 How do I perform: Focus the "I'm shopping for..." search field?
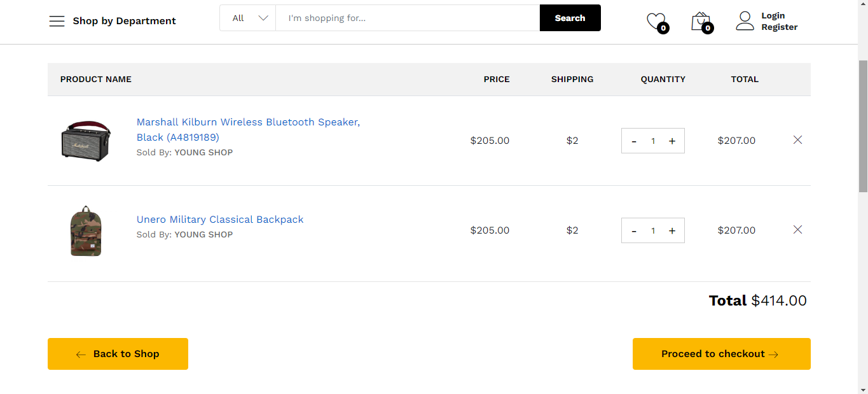tap(407, 18)
